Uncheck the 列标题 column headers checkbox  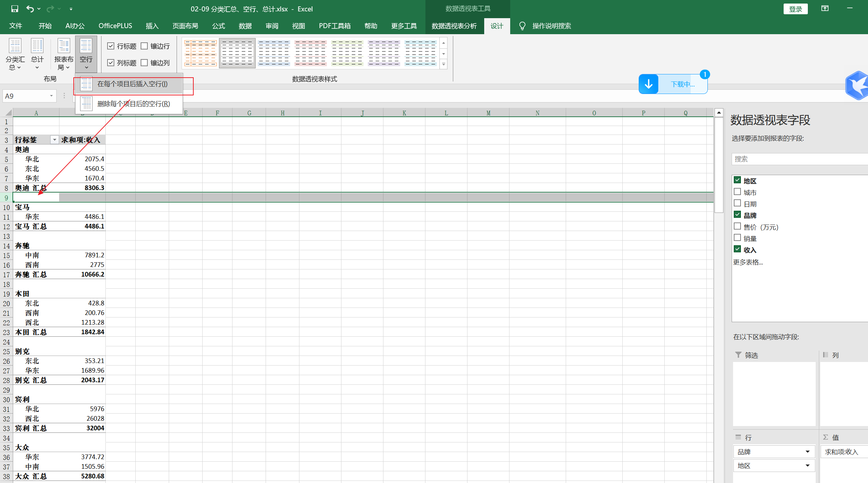point(111,63)
